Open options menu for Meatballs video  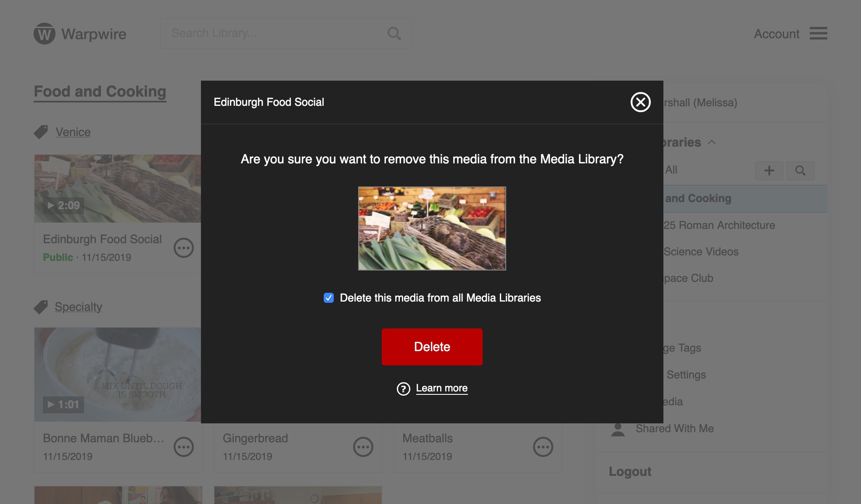[x=543, y=447]
